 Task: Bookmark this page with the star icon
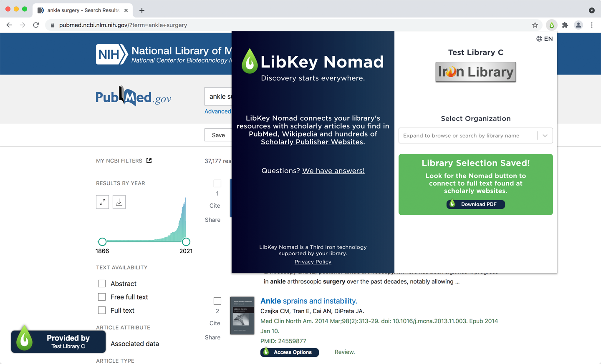[535, 25]
